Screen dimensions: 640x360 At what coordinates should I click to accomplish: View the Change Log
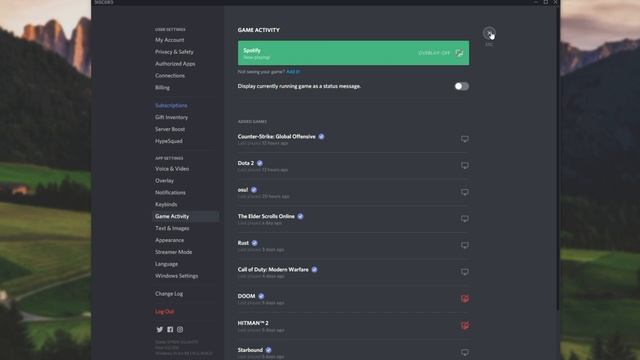169,293
